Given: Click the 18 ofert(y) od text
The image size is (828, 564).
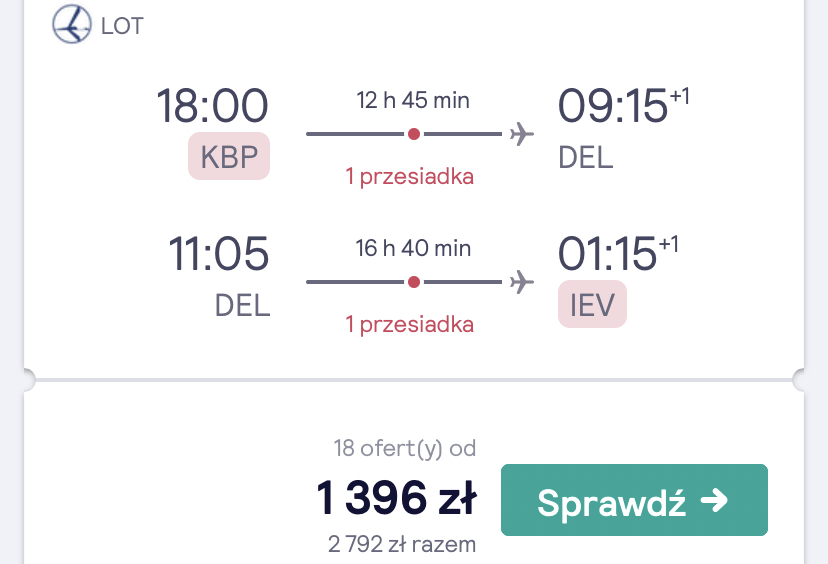Looking at the screenshot, I should [x=405, y=448].
